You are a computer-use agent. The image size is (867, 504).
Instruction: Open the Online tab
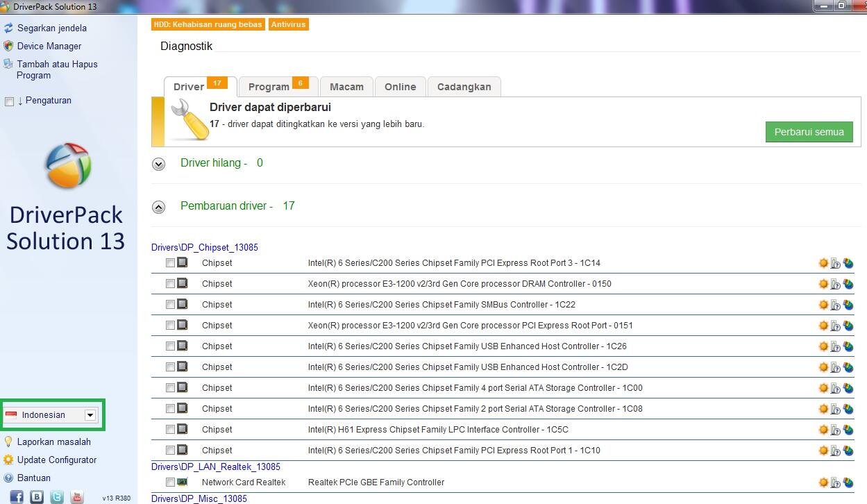(401, 87)
